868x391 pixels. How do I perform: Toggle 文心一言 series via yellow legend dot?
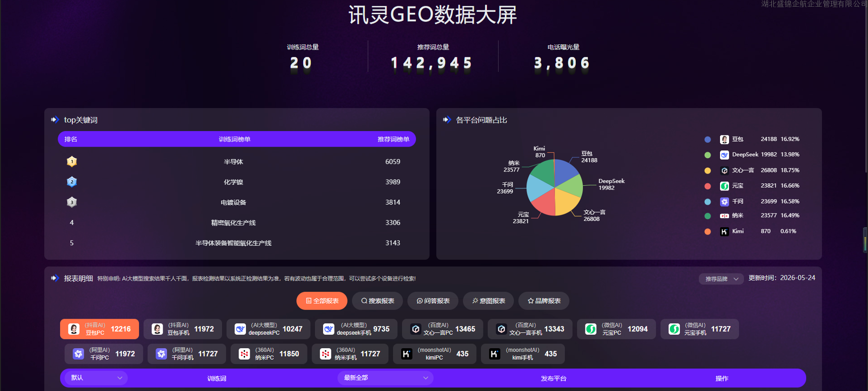click(708, 170)
